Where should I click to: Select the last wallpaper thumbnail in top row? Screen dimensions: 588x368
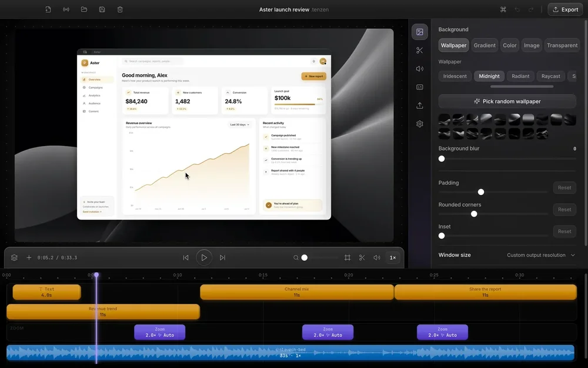pyautogui.click(x=570, y=120)
